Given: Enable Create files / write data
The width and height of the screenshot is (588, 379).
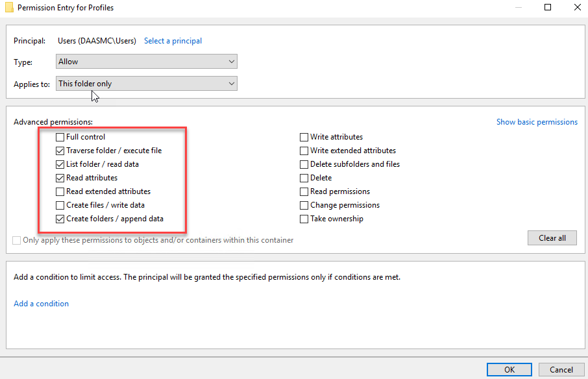Looking at the screenshot, I should click(x=60, y=205).
